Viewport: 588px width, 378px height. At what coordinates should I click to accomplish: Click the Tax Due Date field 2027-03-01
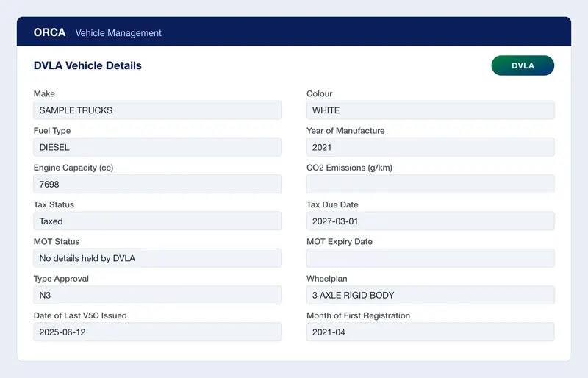tap(430, 221)
